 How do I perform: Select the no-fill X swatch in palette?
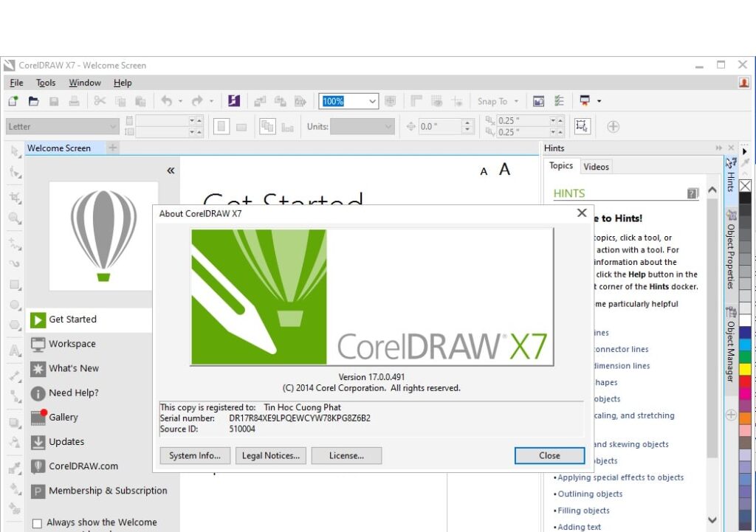[745, 186]
